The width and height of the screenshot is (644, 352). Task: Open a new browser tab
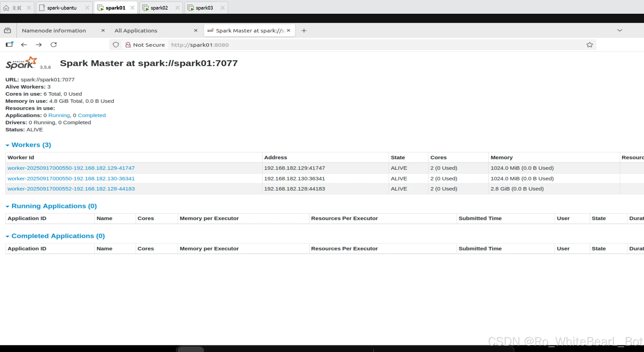(304, 31)
